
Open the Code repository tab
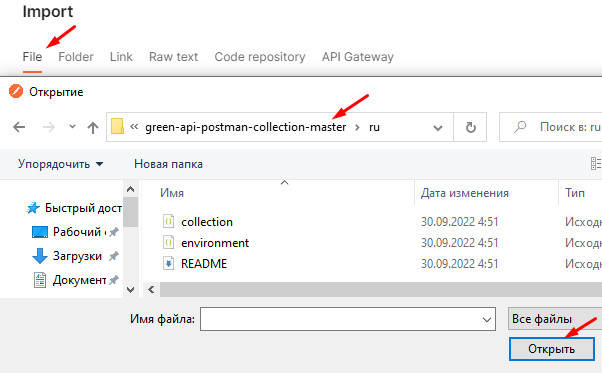coord(260,57)
